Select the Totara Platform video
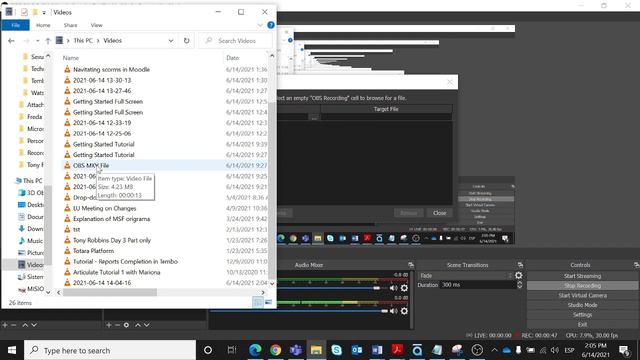This screenshot has width=640, height=360. point(93,251)
